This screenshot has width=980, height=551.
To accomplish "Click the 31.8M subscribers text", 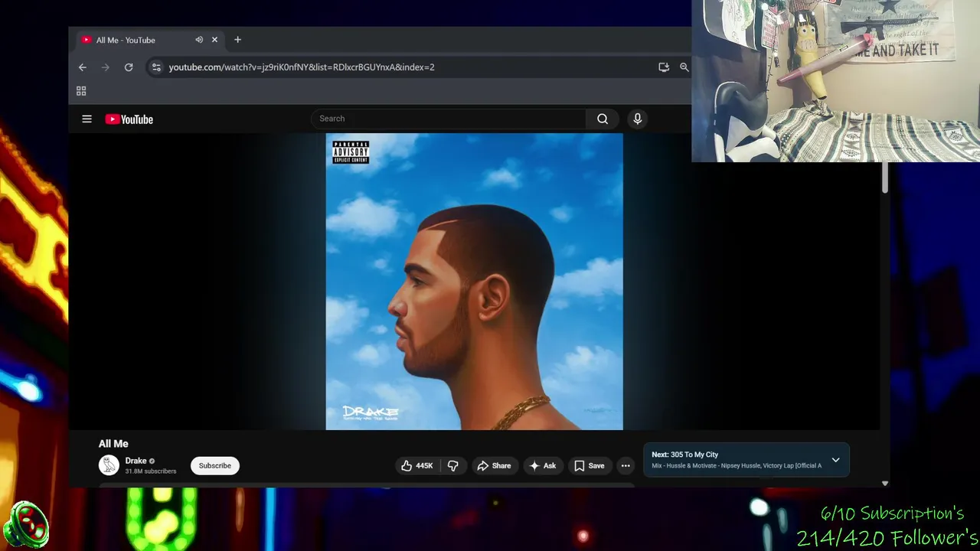I will [x=151, y=471].
